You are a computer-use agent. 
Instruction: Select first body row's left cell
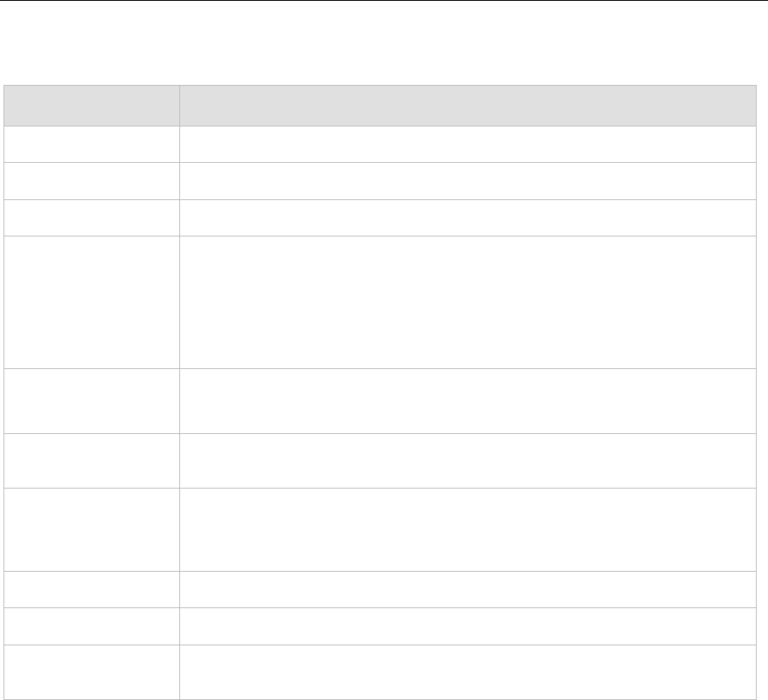click(91, 144)
